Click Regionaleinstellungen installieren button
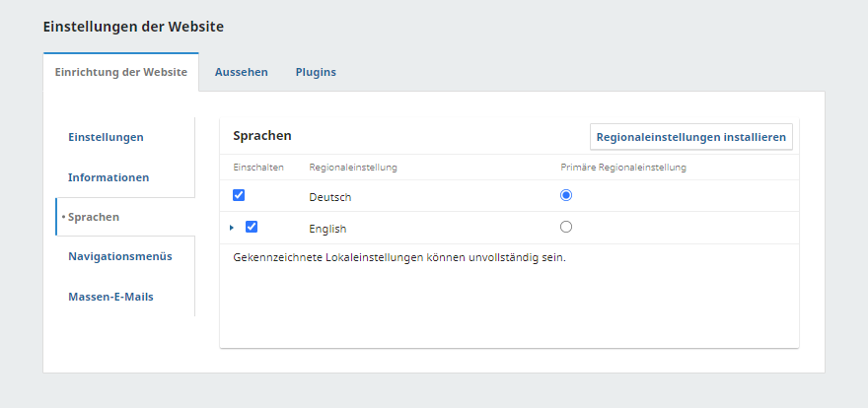This screenshot has height=408, width=868. pos(690,137)
